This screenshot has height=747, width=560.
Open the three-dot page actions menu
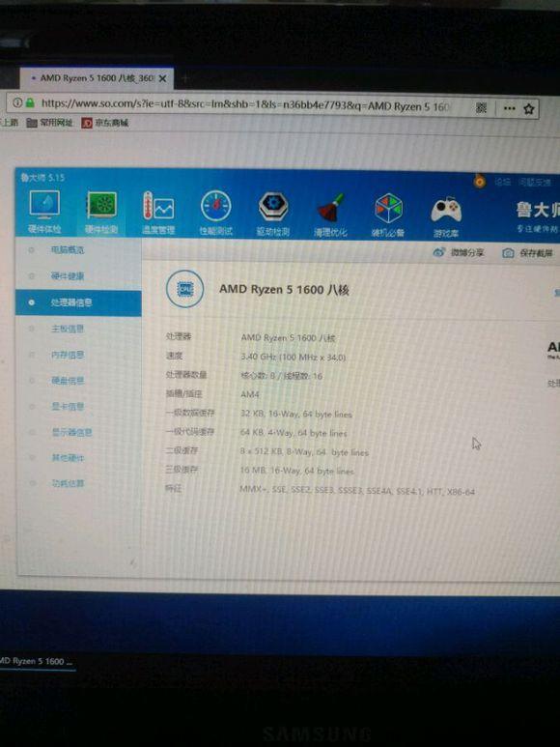tap(509, 108)
